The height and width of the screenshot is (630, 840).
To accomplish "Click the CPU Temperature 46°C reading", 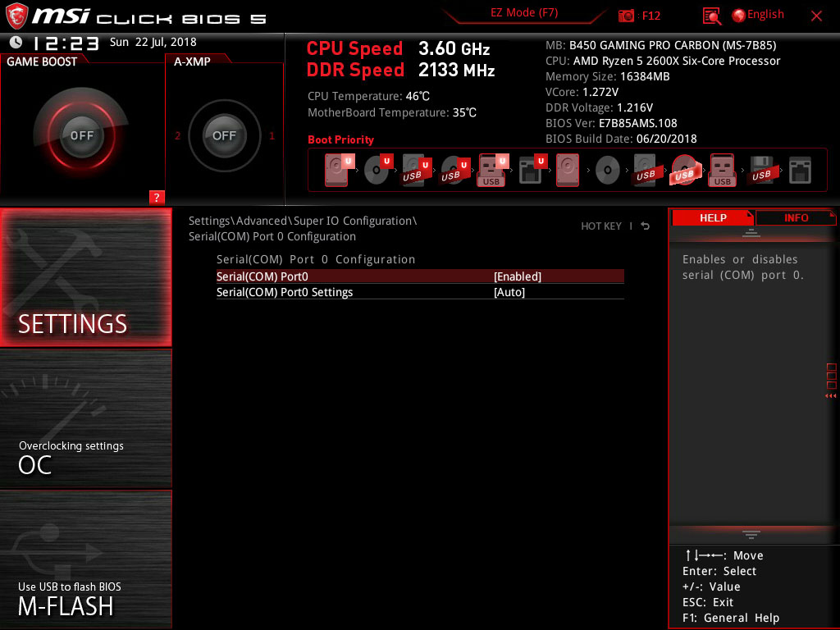I will pos(368,97).
